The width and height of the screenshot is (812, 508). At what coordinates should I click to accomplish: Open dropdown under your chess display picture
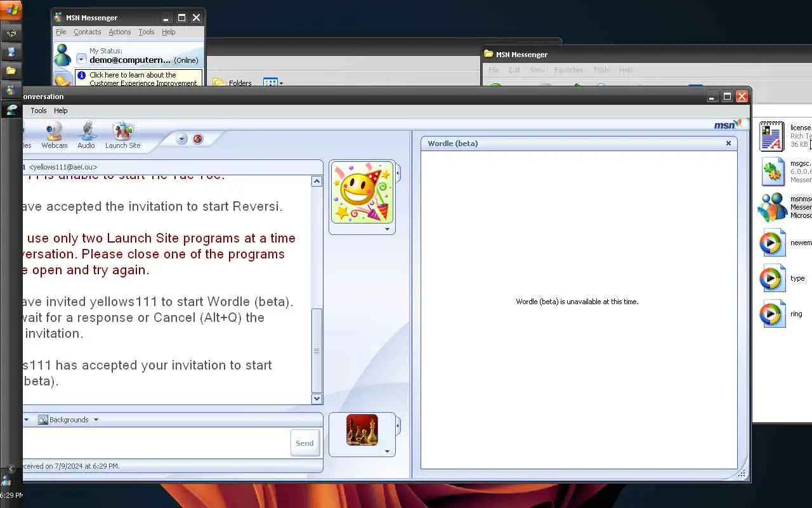click(x=387, y=451)
